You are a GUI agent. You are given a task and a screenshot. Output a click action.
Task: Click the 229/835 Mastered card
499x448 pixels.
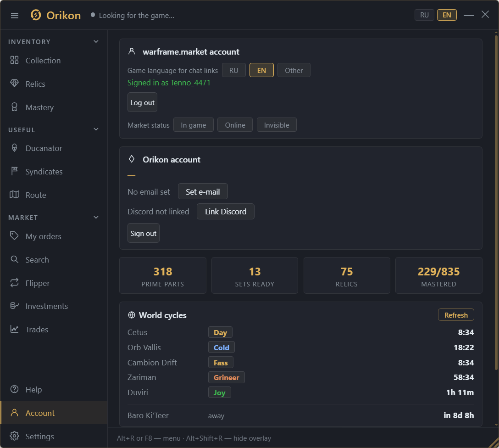(x=438, y=275)
